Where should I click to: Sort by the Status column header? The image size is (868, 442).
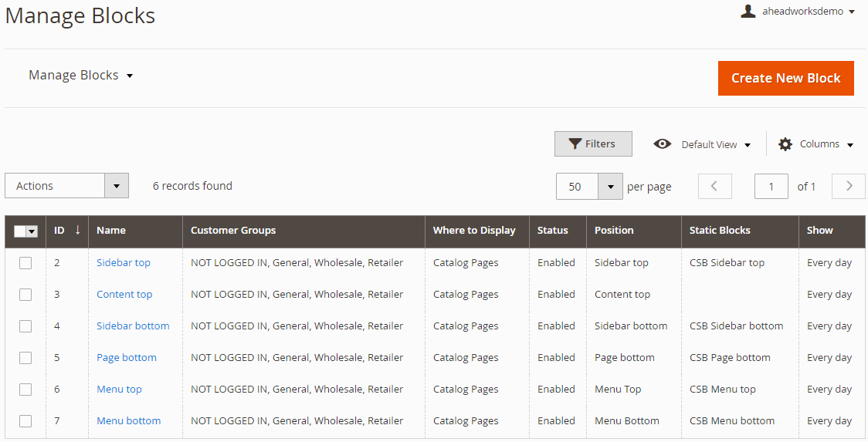coord(553,230)
